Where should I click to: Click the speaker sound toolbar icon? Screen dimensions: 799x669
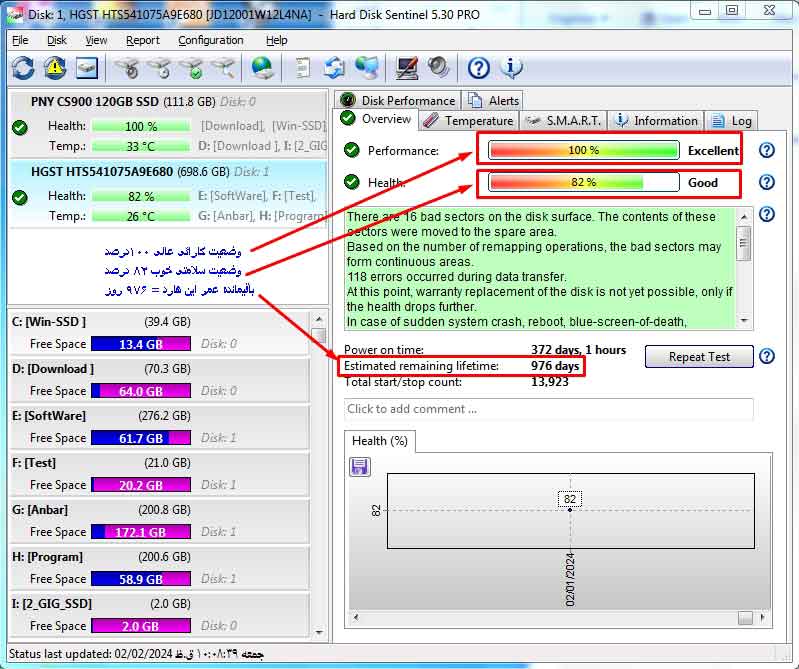click(x=438, y=68)
